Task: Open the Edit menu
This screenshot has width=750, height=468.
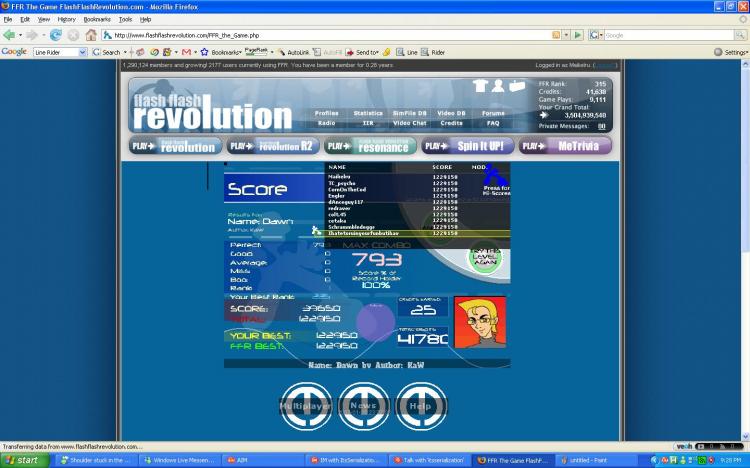Action: point(25,20)
